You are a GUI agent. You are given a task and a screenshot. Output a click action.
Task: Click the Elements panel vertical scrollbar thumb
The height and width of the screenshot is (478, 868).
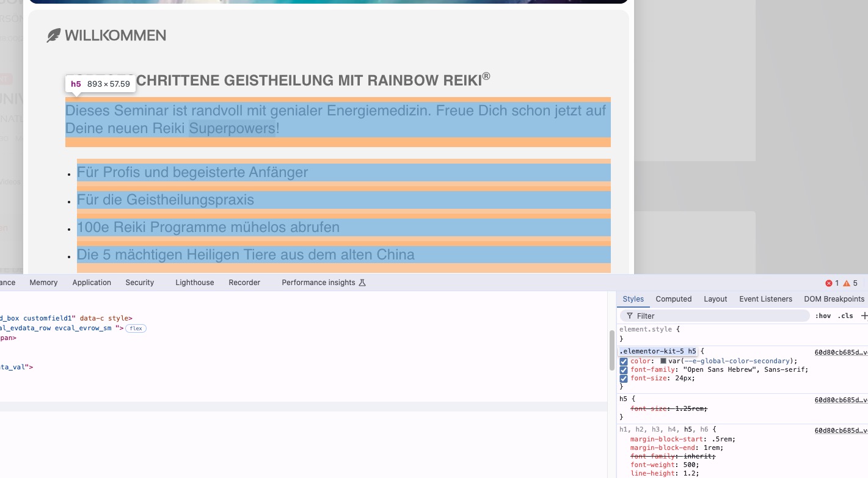611,350
